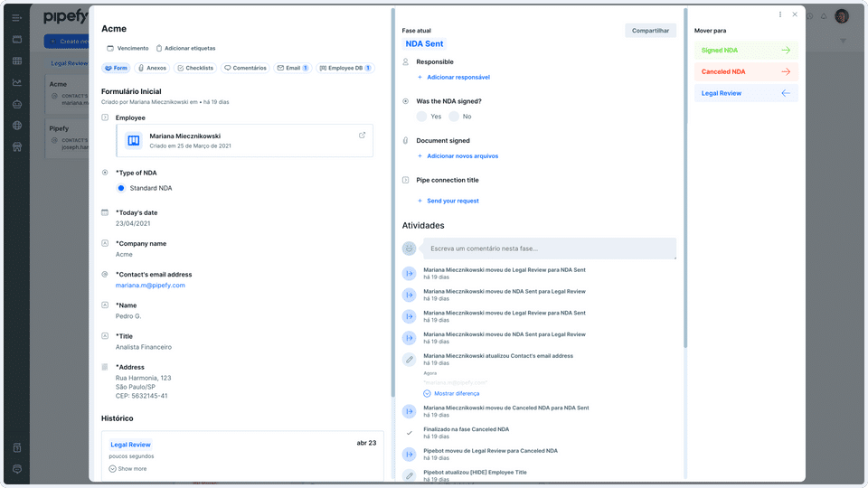This screenshot has height=488, width=868.
Task: Click the Signed NDA arrow icon
Action: pyautogui.click(x=786, y=51)
